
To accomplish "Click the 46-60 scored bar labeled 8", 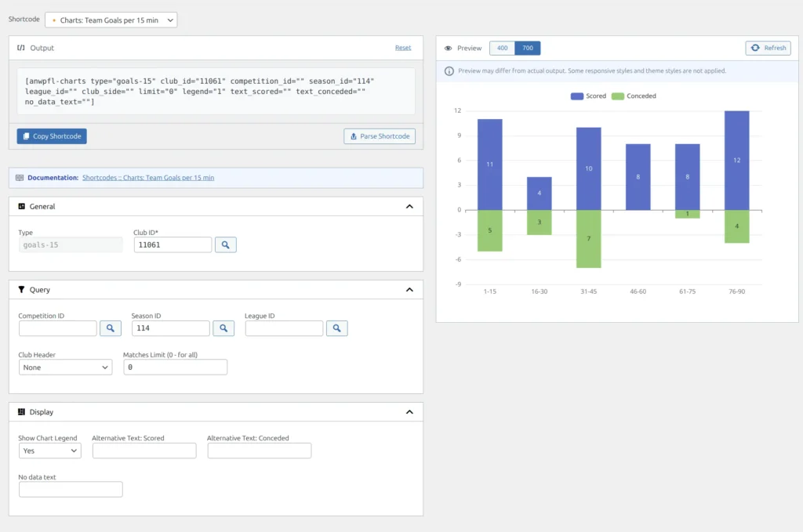I will coord(638,177).
